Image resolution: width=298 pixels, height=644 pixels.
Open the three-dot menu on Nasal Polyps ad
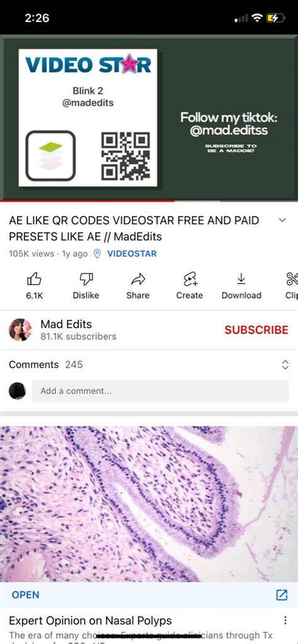pyautogui.click(x=285, y=620)
